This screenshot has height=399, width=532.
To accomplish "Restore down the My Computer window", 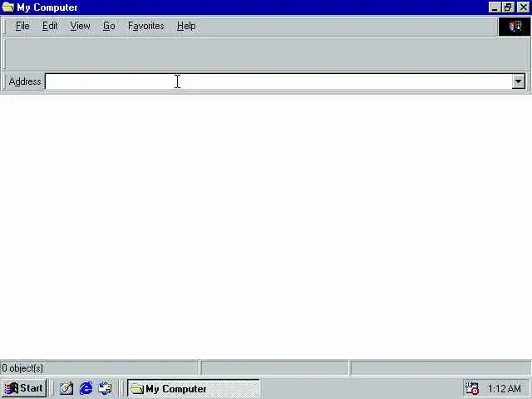I will (508, 7).
